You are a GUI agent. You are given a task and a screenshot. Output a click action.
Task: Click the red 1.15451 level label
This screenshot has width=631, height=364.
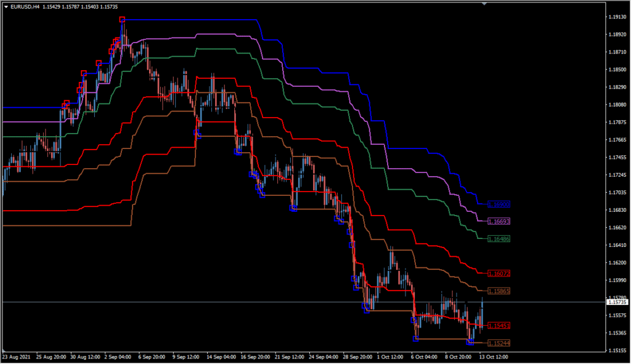(499, 325)
